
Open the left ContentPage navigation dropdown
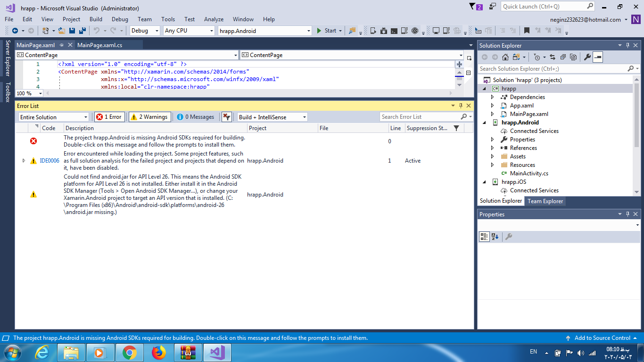tap(127, 55)
